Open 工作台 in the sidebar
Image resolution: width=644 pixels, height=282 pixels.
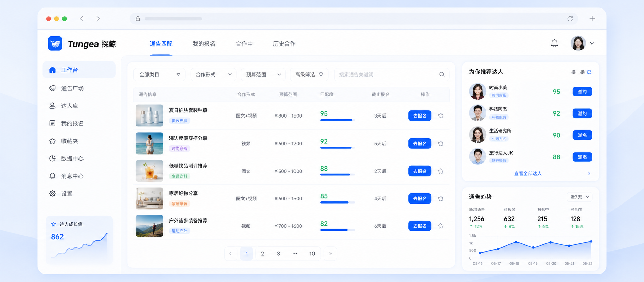click(x=79, y=70)
